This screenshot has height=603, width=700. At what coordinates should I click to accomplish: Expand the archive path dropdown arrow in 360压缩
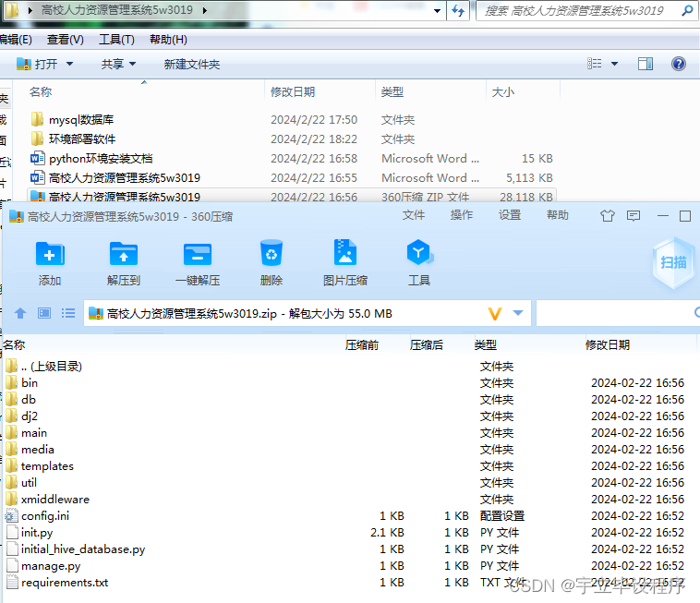[518, 313]
